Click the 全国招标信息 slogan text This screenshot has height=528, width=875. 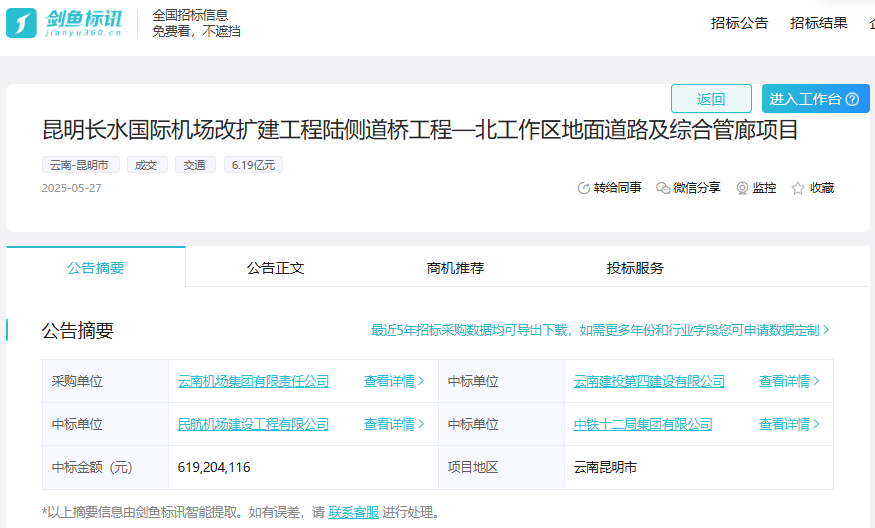190,15
